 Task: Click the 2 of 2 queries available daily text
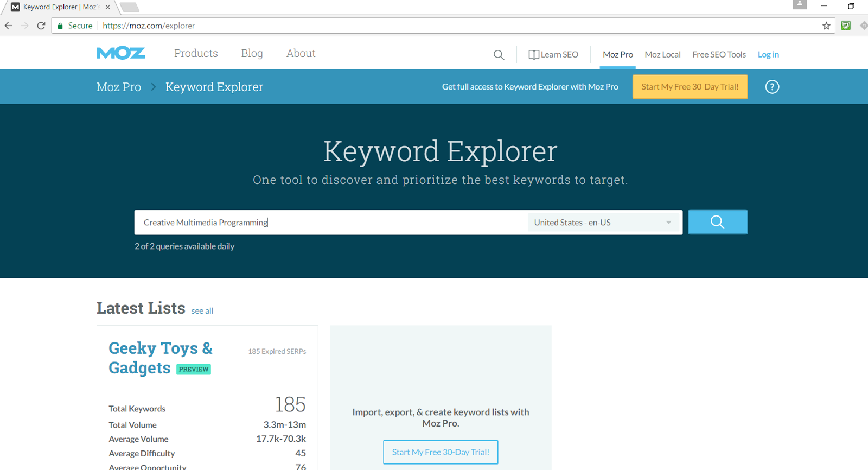point(184,246)
